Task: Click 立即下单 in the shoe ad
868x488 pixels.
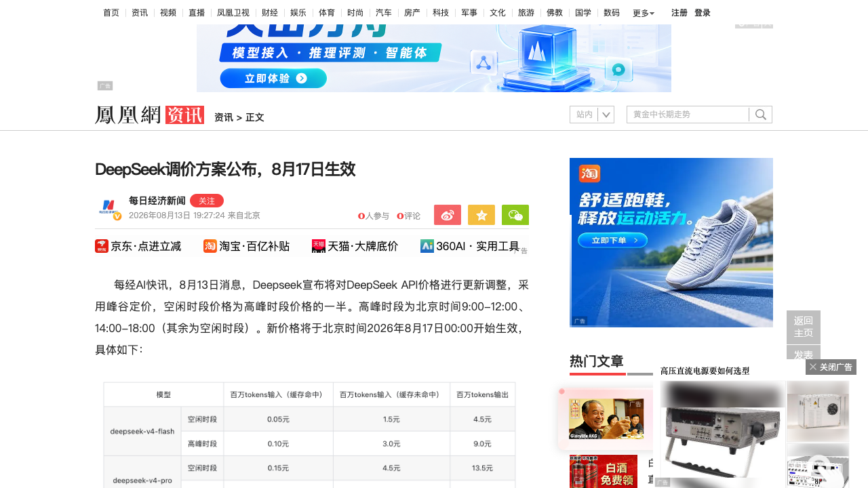Action: [x=612, y=240]
